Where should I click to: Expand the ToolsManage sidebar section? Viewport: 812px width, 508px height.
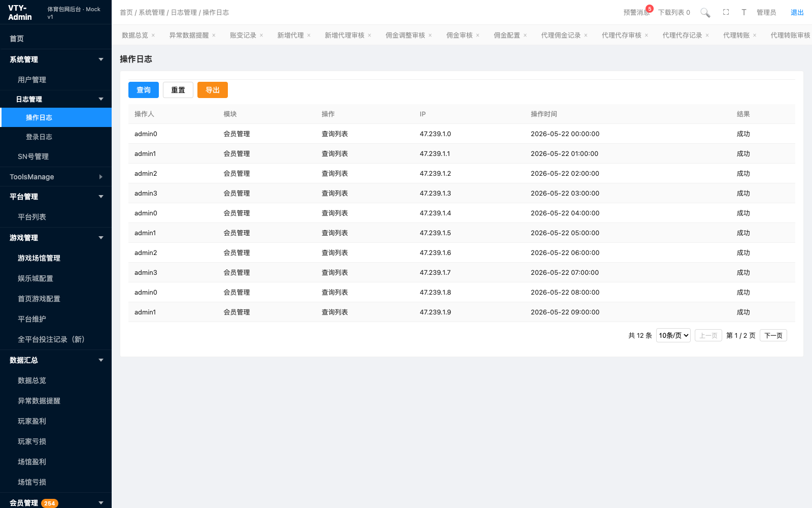pos(56,177)
